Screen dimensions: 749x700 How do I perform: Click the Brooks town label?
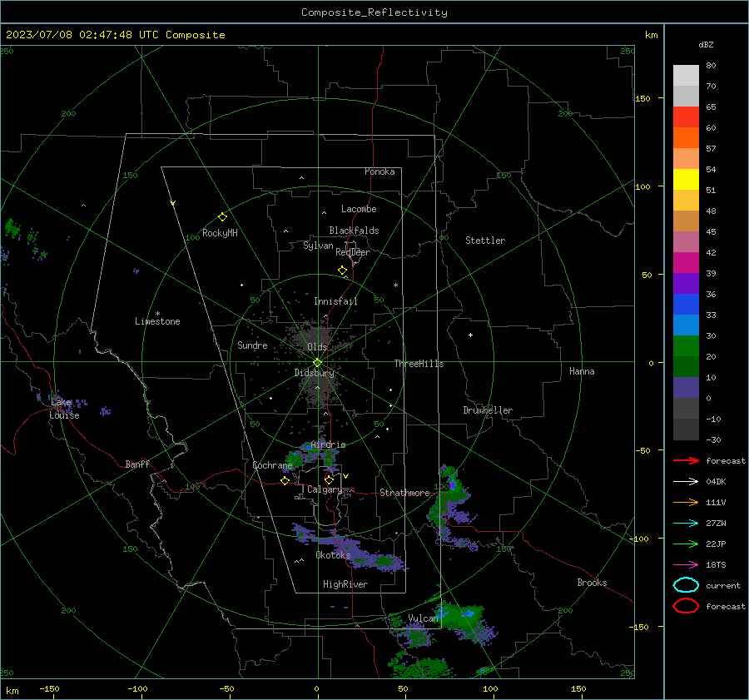pos(592,583)
